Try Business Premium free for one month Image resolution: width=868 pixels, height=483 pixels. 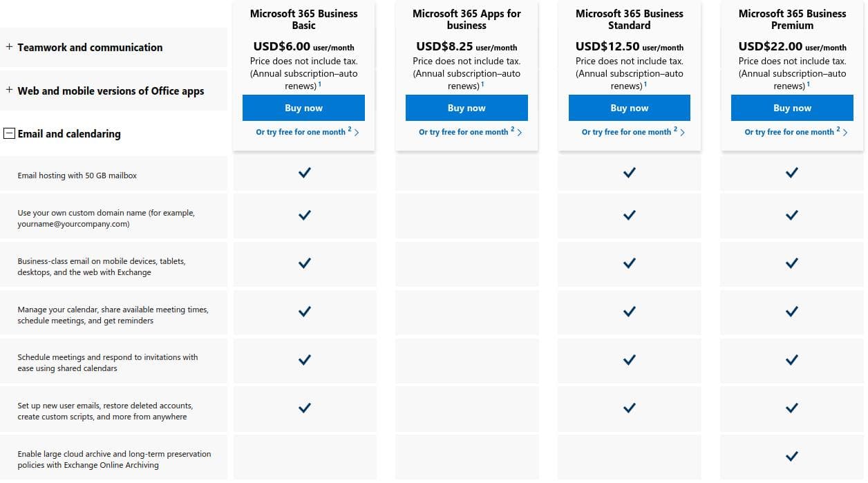coord(795,131)
